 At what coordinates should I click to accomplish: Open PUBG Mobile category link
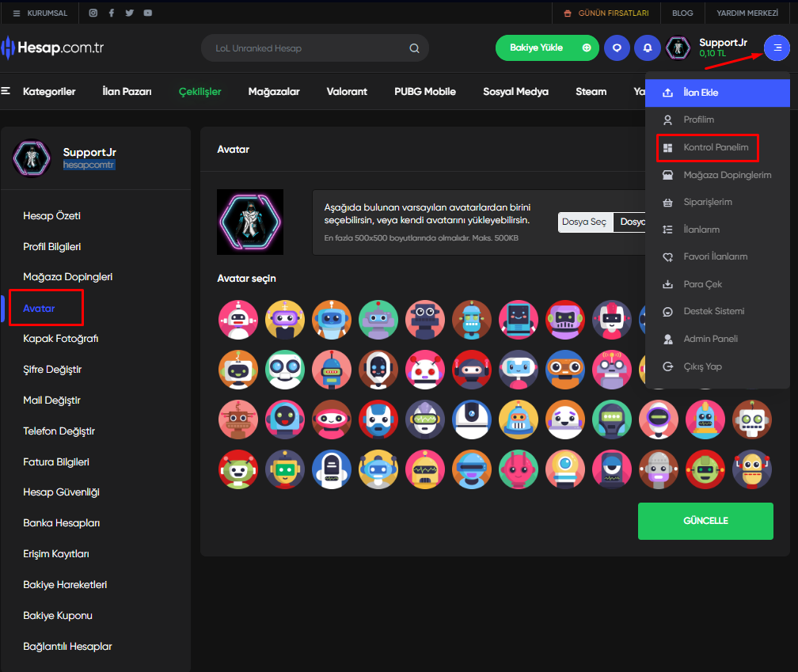click(425, 92)
